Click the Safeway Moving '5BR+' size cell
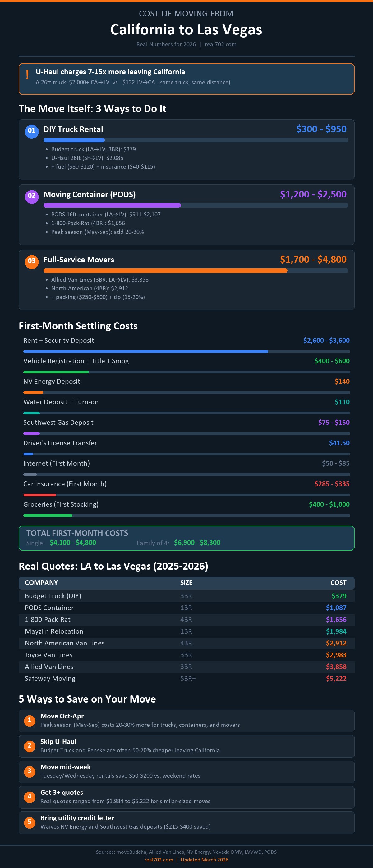This screenshot has height=868, width=373. 188,679
